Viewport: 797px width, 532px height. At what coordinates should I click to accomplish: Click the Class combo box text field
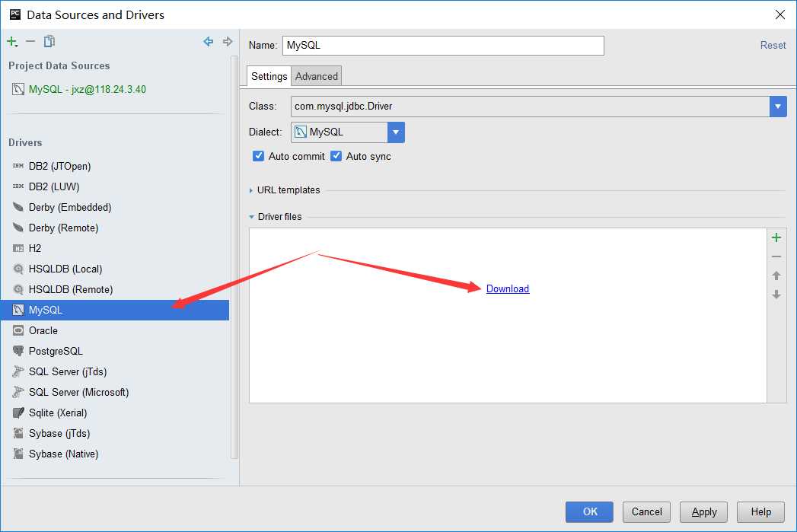coord(530,107)
